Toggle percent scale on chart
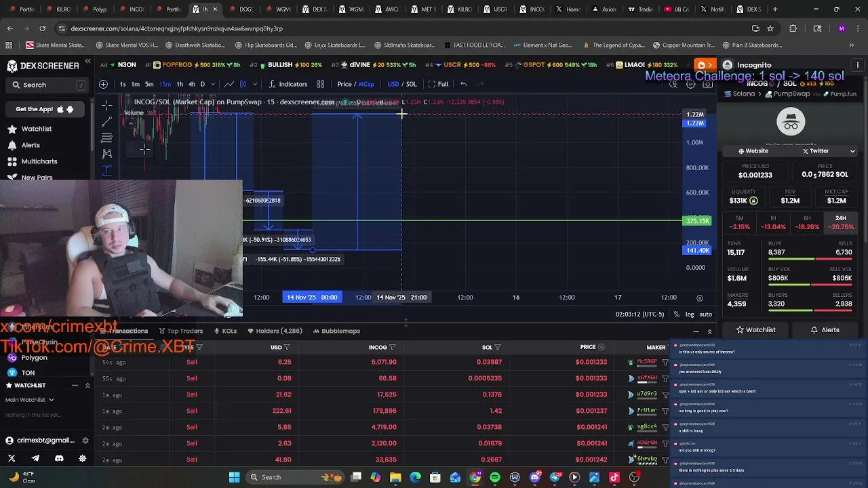Viewport: 868px width, 488px height. [x=676, y=314]
